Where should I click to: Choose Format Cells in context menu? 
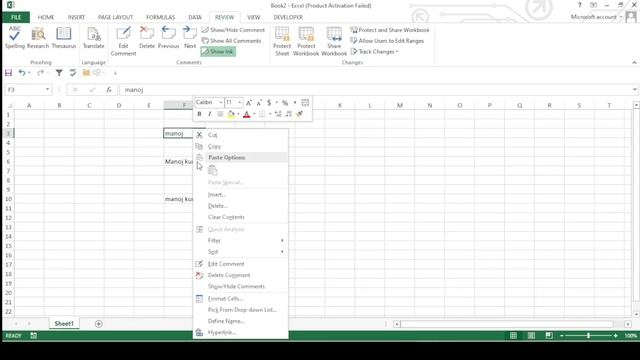click(x=240, y=299)
